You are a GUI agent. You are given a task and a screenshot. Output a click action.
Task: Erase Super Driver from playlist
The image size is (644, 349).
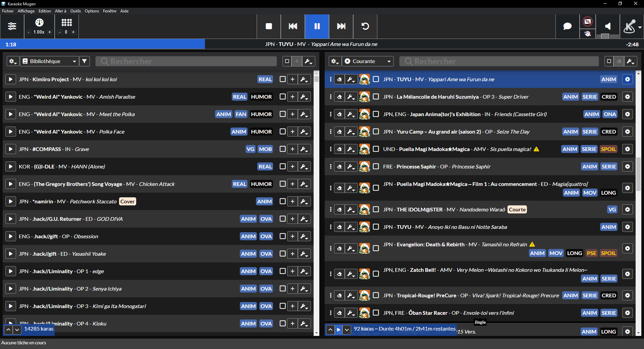coord(339,97)
